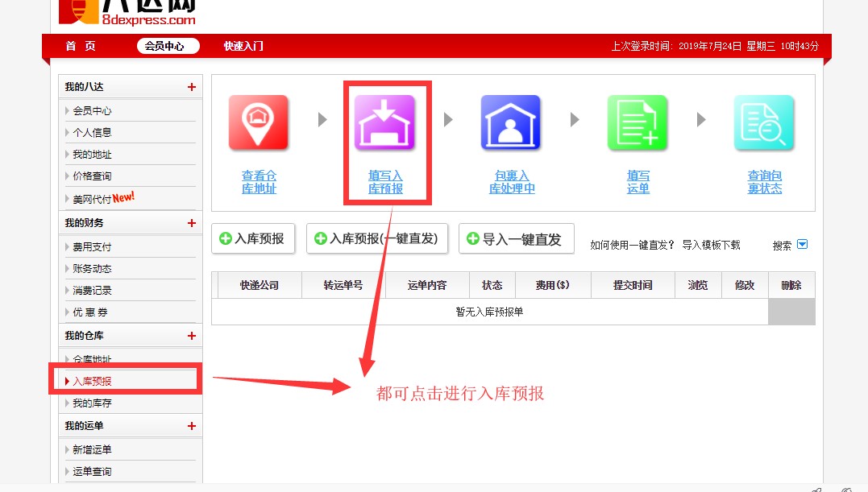Viewport: 868px width, 492px height.
Task: Click the 8dexpress.com logo
Action: 127,12
